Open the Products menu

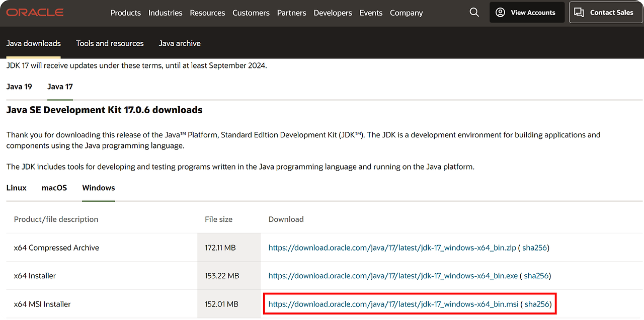click(125, 13)
